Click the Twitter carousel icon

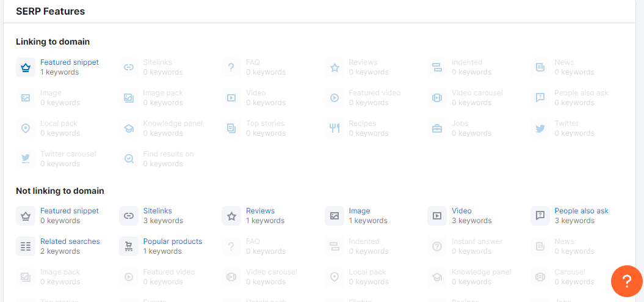click(x=26, y=159)
